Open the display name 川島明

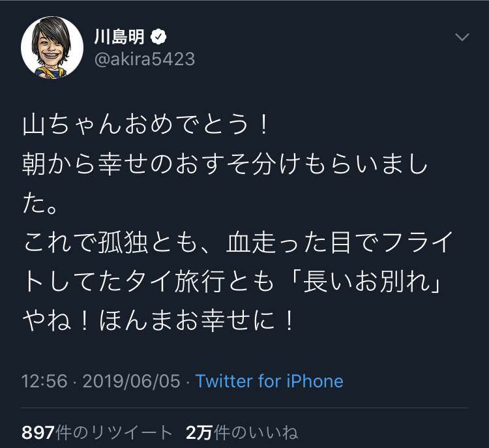pyautogui.click(x=120, y=37)
